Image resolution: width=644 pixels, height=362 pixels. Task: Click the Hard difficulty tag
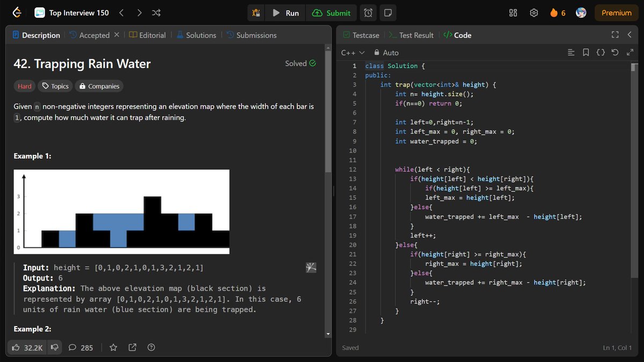pos(25,86)
